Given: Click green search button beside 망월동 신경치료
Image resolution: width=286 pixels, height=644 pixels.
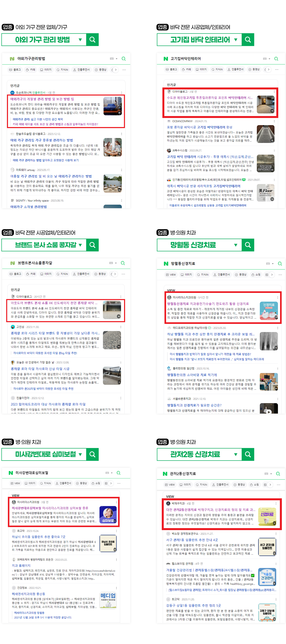Looking at the screenshot, I should pos(248,245).
